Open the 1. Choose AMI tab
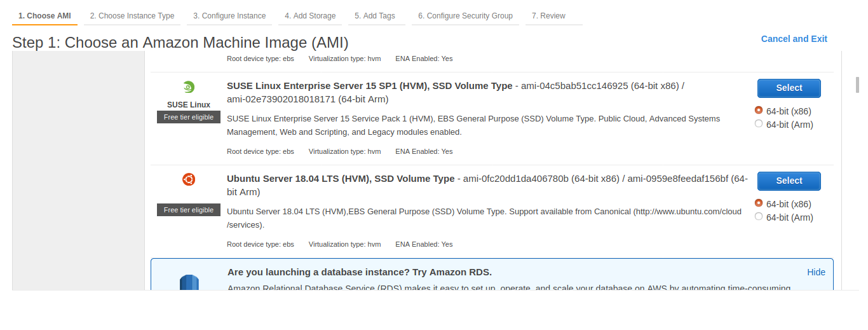 point(44,16)
